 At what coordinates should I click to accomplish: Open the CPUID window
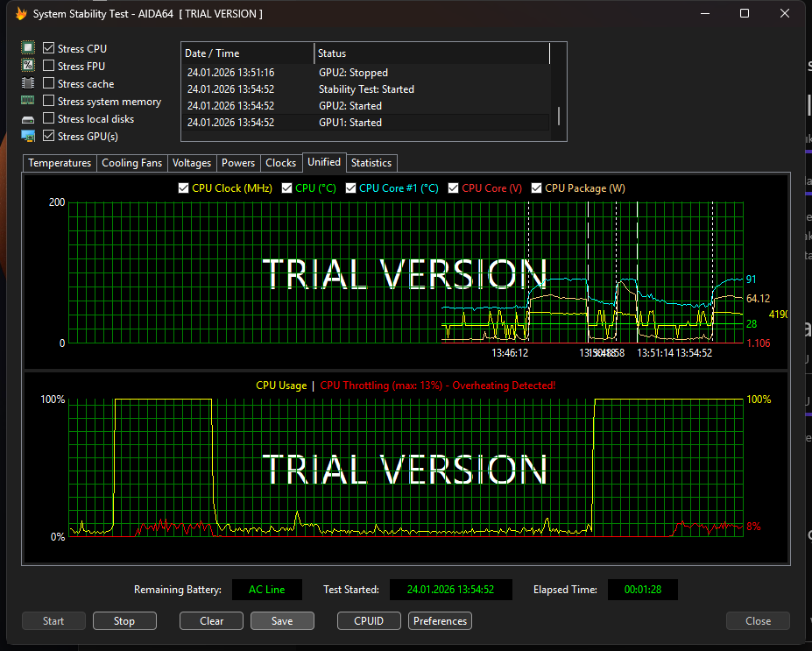point(369,620)
